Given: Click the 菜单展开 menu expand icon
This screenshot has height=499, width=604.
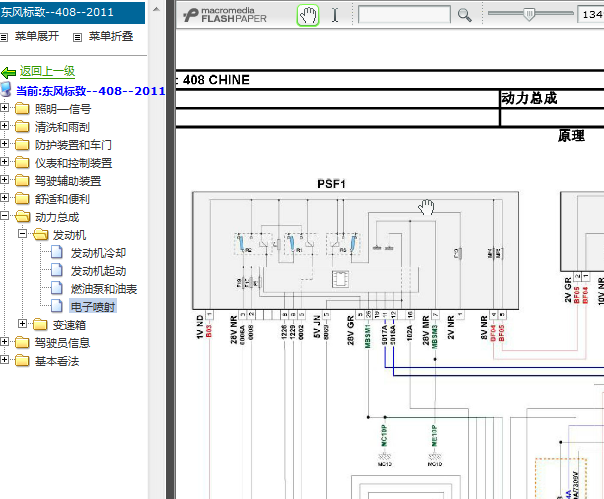Looking at the screenshot, I should click(4, 37).
